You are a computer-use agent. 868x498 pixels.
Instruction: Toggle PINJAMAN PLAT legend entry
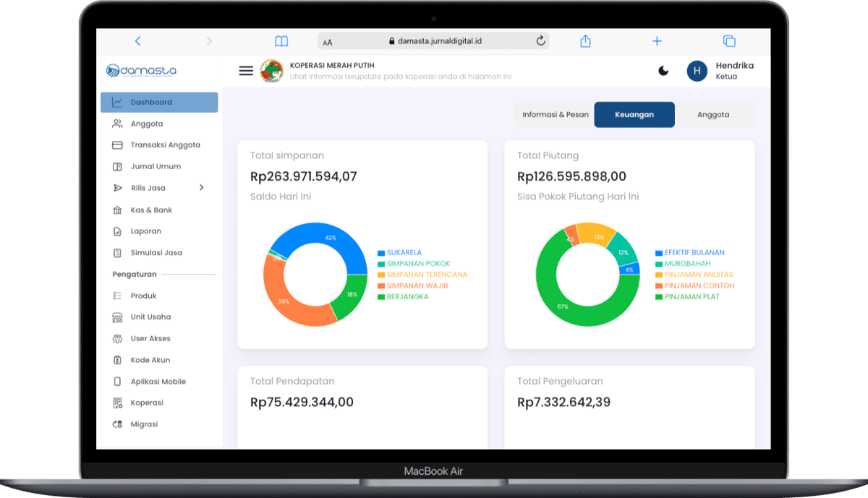pos(692,297)
